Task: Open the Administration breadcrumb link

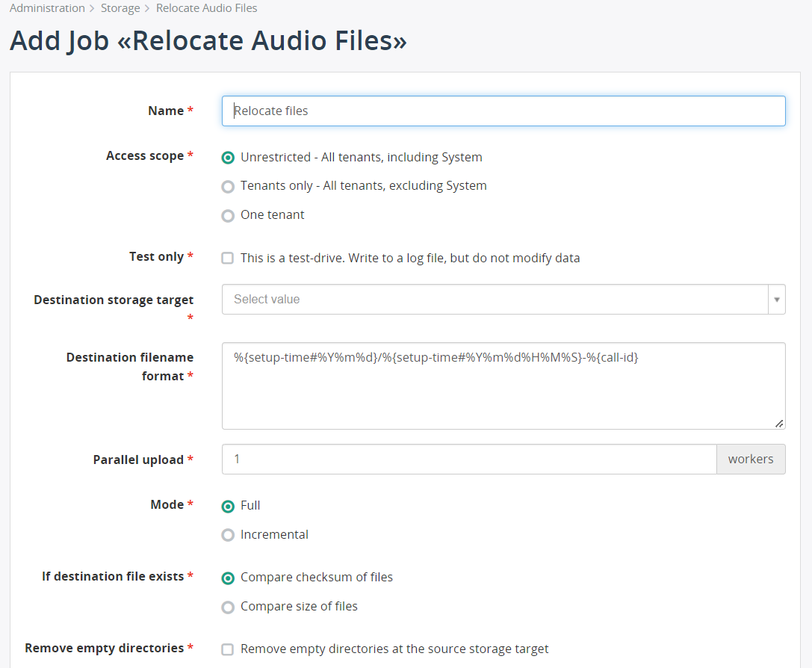Action: (x=47, y=8)
